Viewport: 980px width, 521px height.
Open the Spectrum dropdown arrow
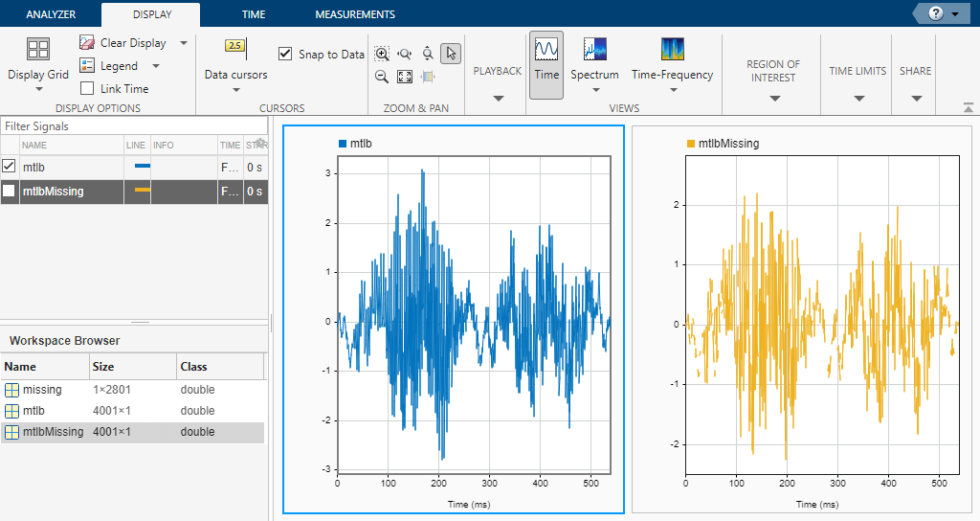tap(595, 90)
